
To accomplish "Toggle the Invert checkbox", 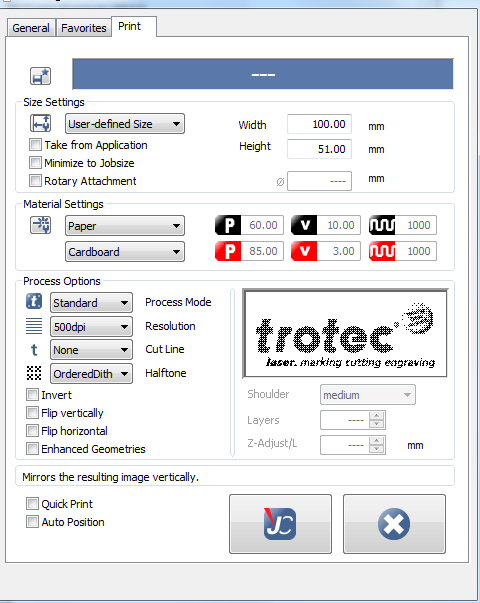I will click(32, 395).
